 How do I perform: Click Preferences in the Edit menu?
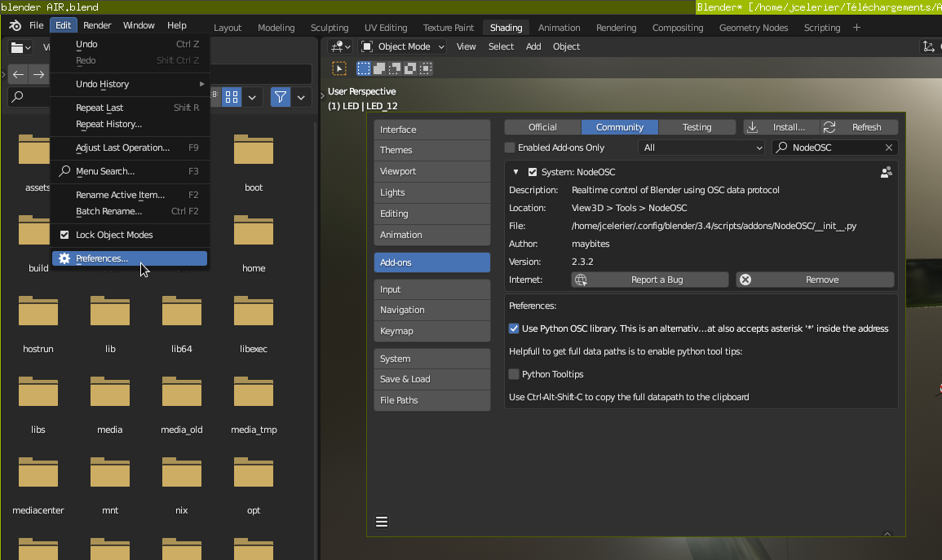click(x=130, y=258)
